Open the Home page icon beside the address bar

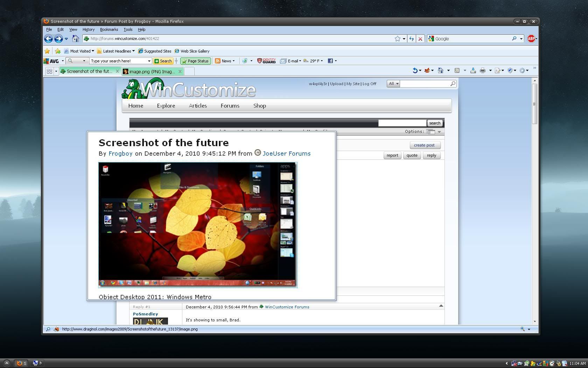pos(76,39)
